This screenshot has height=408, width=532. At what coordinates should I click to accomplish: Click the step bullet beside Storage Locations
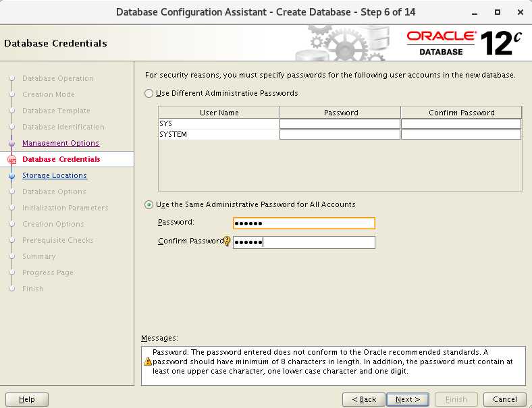[x=12, y=176]
